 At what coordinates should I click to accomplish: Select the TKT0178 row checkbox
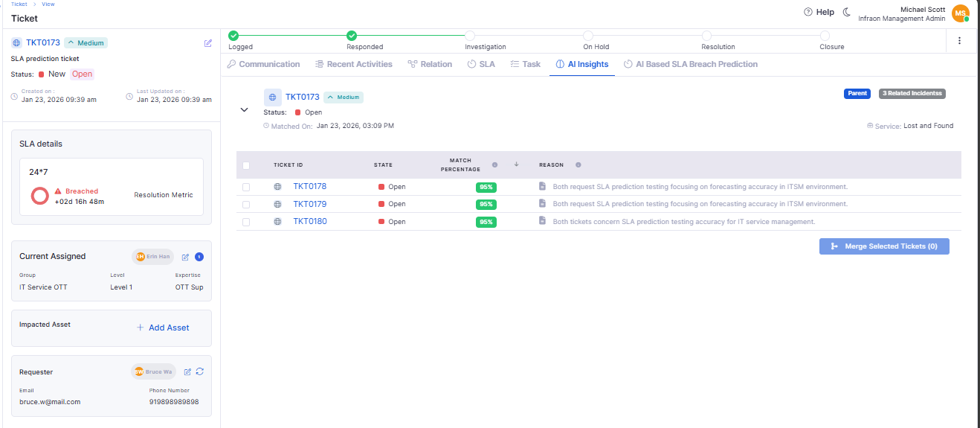tap(246, 187)
